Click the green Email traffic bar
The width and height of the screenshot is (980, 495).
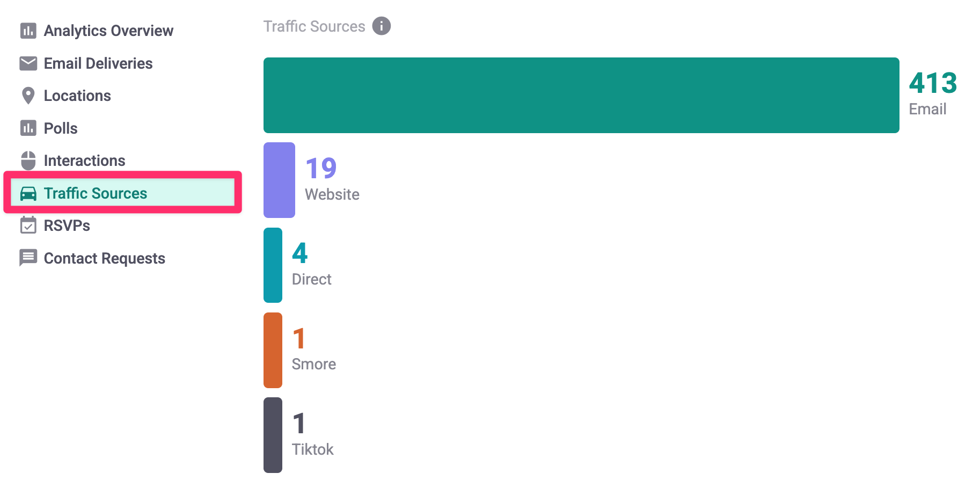[x=581, y=95]
